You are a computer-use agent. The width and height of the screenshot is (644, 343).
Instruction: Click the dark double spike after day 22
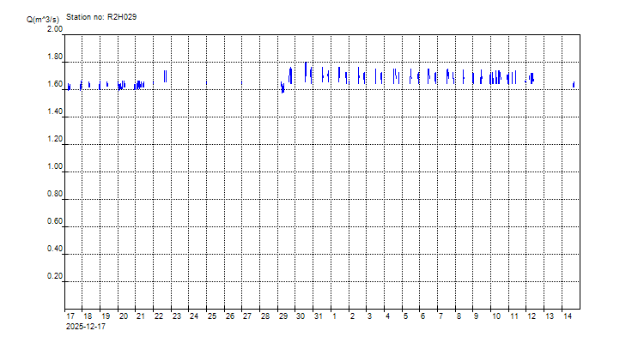pos(165,76)
